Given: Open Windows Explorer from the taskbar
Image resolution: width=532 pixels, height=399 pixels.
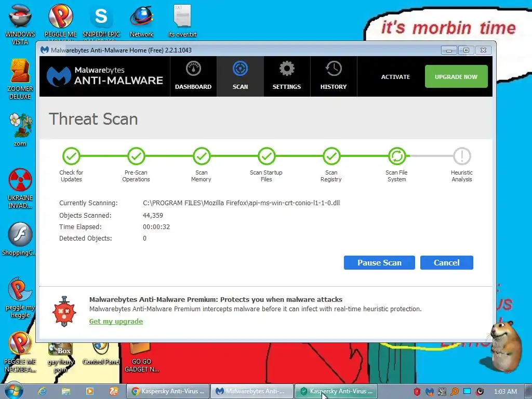Looking at the screenshot, I should point(66,391).
